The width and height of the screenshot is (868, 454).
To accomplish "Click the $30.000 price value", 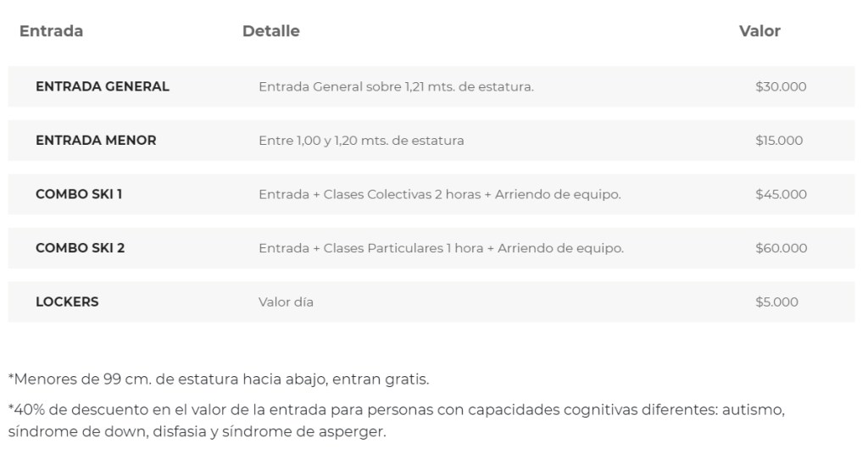I will (780, 86).
